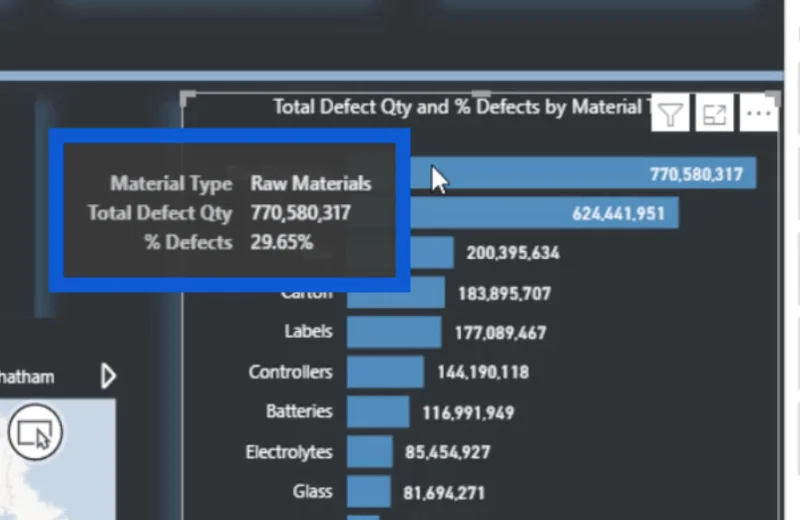Click the 144,190,118 data label

pos(483,372)
